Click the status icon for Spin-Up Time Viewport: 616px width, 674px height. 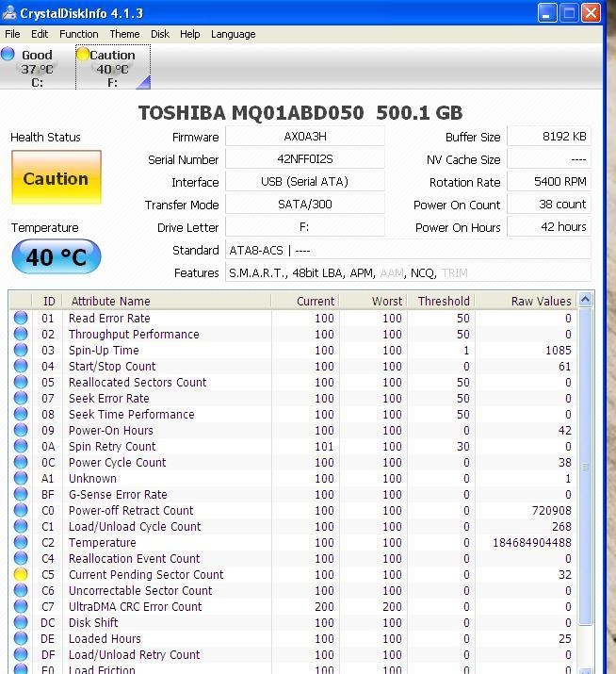[x=21, y=350]
